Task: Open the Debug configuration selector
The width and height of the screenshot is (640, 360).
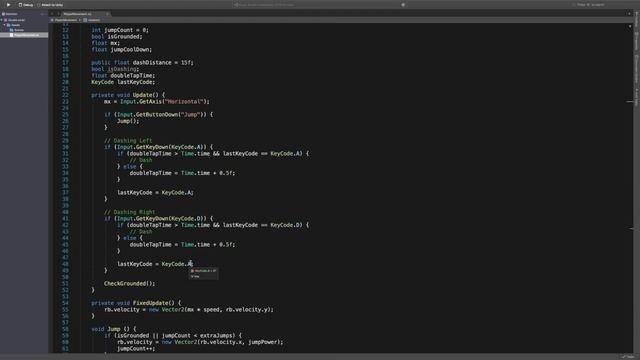Action: click(x=26, y=5)
